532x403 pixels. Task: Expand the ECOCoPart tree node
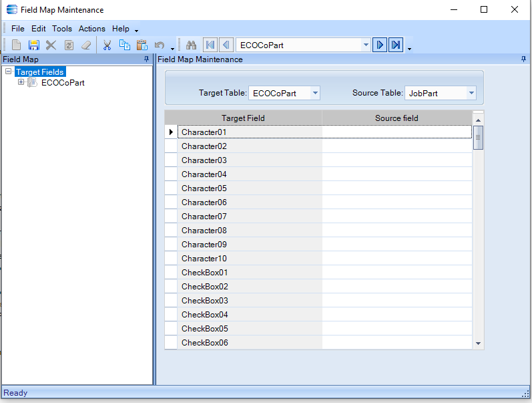(21, 82)
